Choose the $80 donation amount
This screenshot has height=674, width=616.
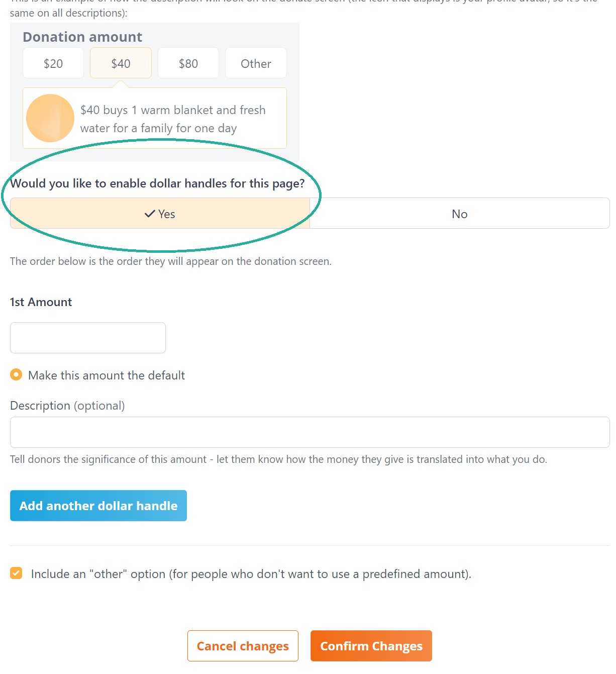(x=188, y=63)
